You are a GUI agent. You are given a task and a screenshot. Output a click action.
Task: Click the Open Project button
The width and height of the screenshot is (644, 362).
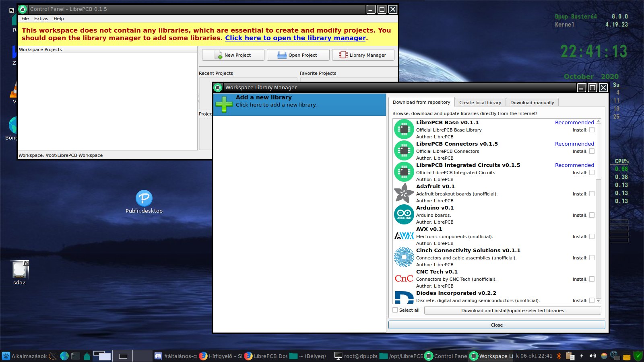298,55
